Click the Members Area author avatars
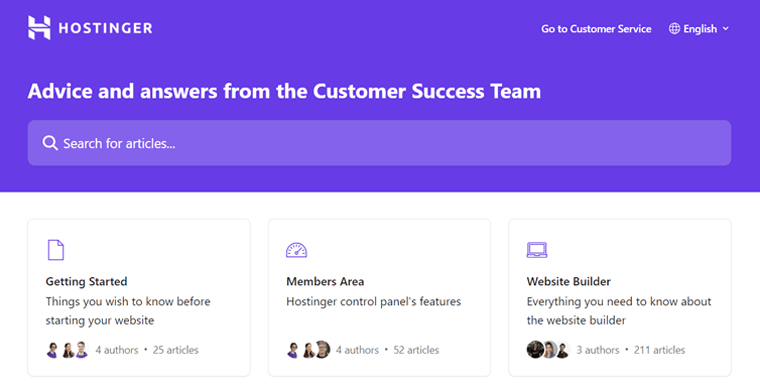Image resolution: width=760 pixels, height=390 pixels. (308, 350)
